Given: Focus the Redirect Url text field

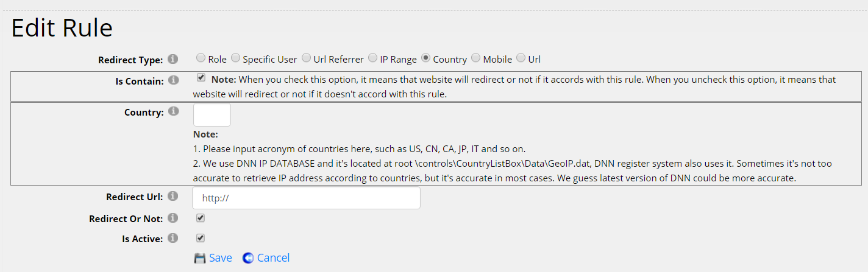Looking at the screenshot, I should click(x=306, y=198).
